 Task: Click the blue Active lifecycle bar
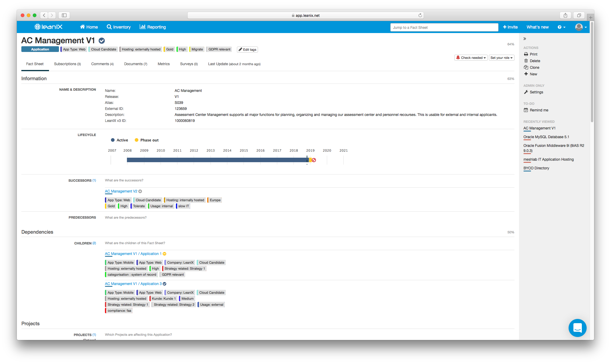point(218,160)
